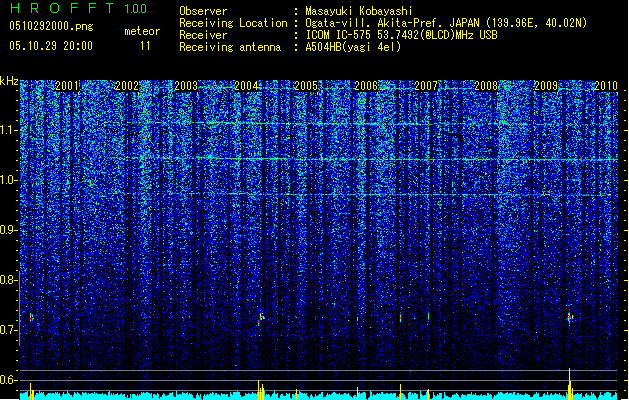The height and width of the screenshot is (400, 629).
Task: Click the meteor count value 11
Action: [x=145, y=46]
